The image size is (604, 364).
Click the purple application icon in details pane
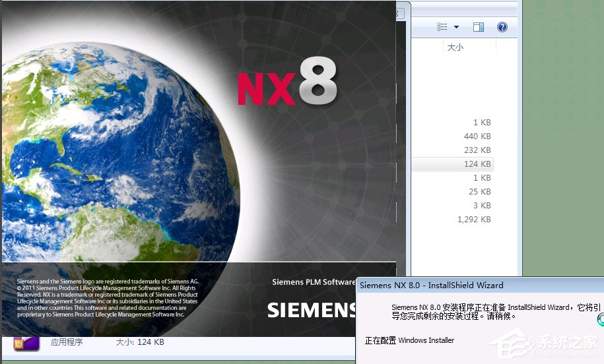26,344
